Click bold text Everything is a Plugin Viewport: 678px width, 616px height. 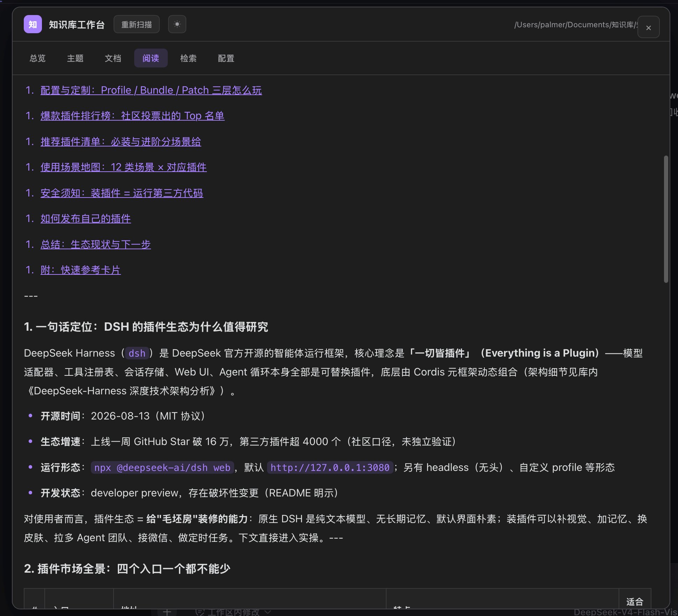pos(540,353)
